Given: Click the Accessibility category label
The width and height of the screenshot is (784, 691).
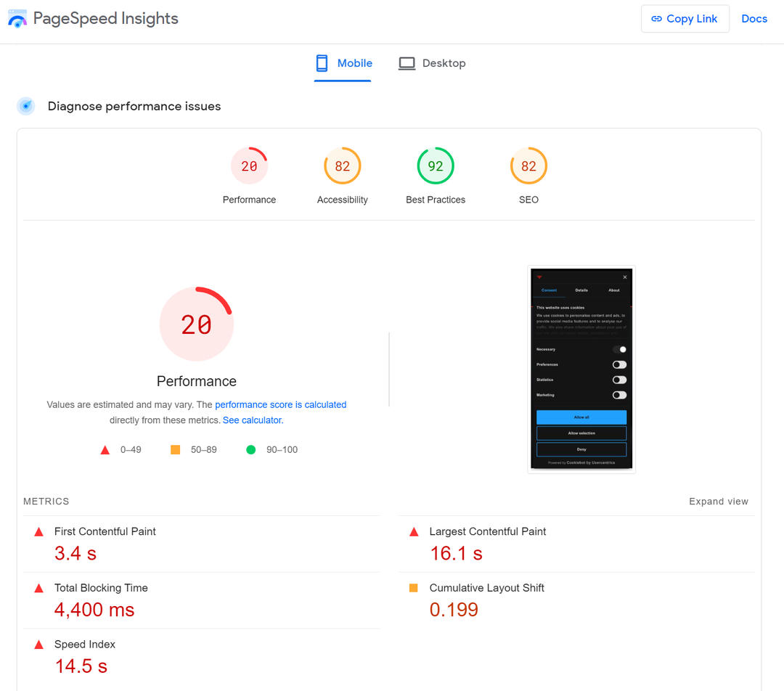Looking at the screenshot, I should click(x=343, y=200).
